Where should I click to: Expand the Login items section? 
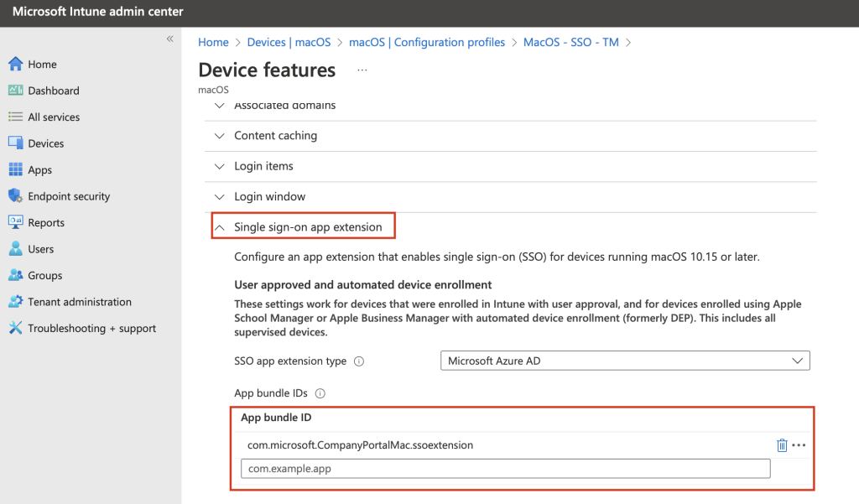[x=263, y=166]
